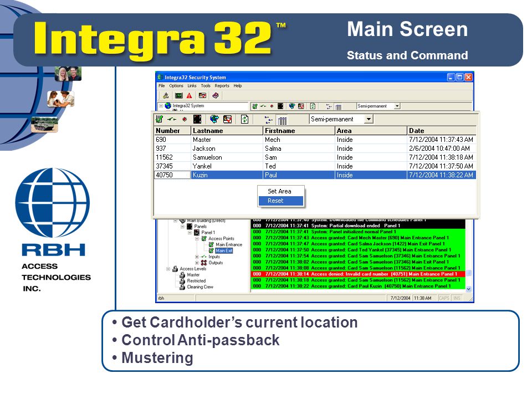
Task: Select the Master access level
Action: [x=193, y=275]
